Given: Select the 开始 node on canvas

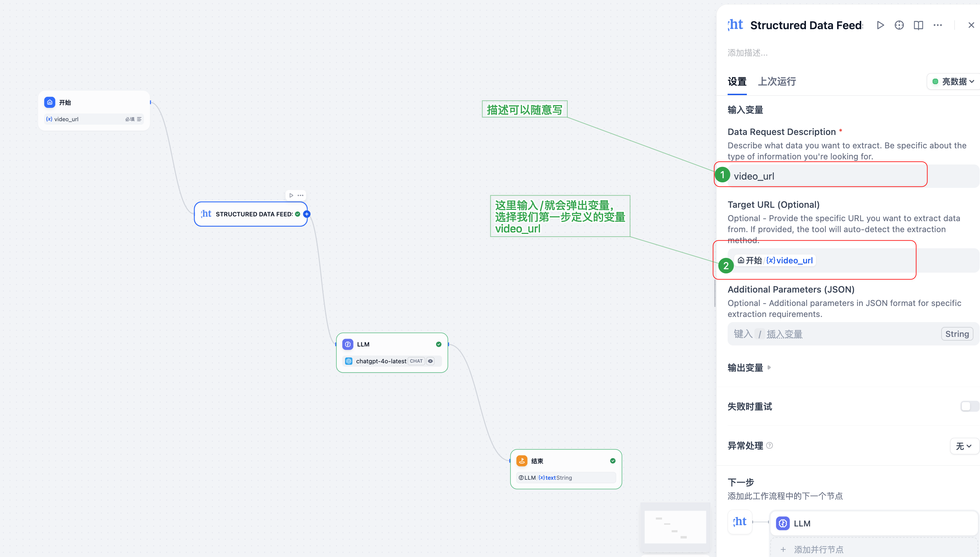Looking at the screenshot, I should (94, 111).
